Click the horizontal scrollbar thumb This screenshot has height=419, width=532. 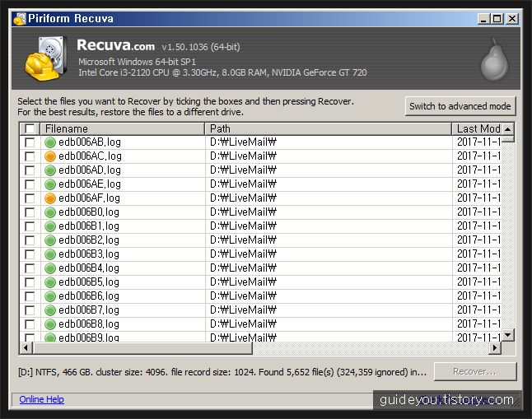(x=142, y=347)
